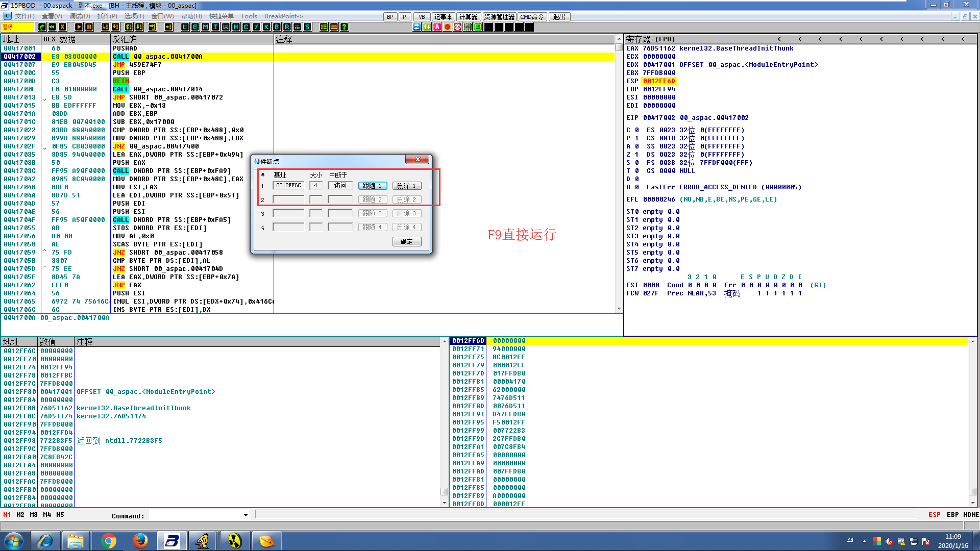
Task: Open the 调试(D) debug menu
Action: (x=80, y=16)
